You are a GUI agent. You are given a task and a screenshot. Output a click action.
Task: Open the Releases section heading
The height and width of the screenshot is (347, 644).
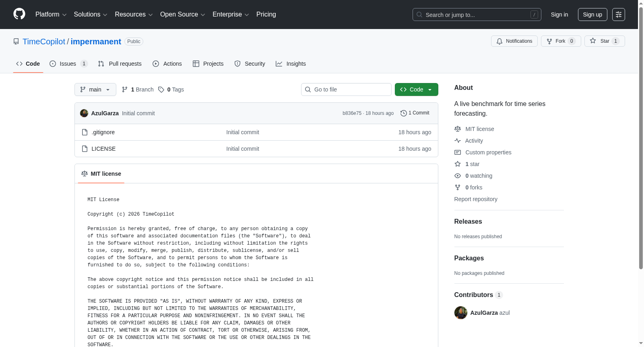[x=468, y=222]
